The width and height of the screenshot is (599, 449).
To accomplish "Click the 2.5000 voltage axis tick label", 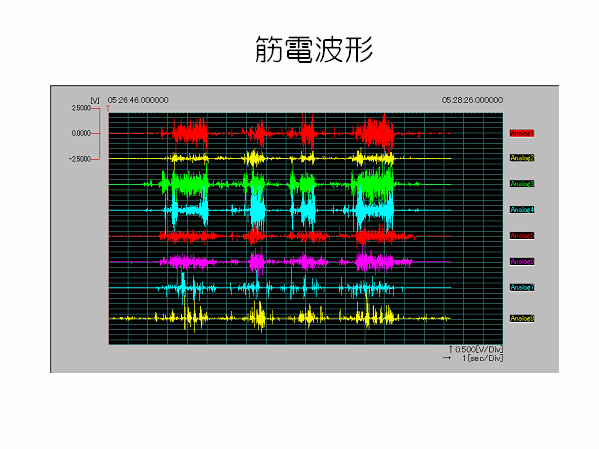I will tap(81, 108).
